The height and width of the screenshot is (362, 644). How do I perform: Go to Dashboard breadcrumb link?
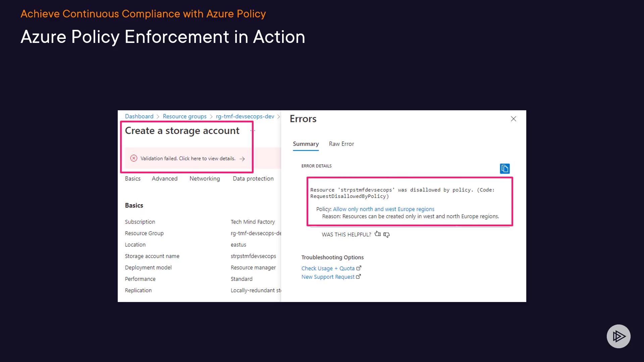tap(139, 116)
